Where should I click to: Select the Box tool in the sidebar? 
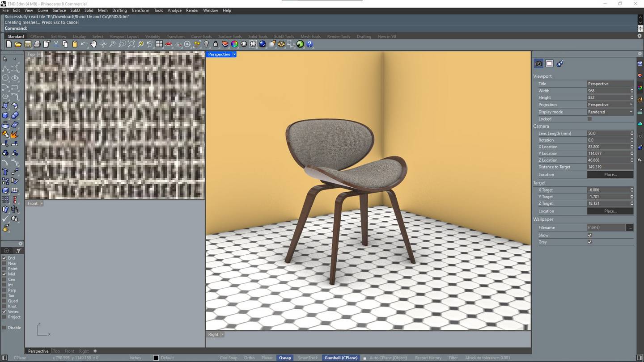(5, 115)
